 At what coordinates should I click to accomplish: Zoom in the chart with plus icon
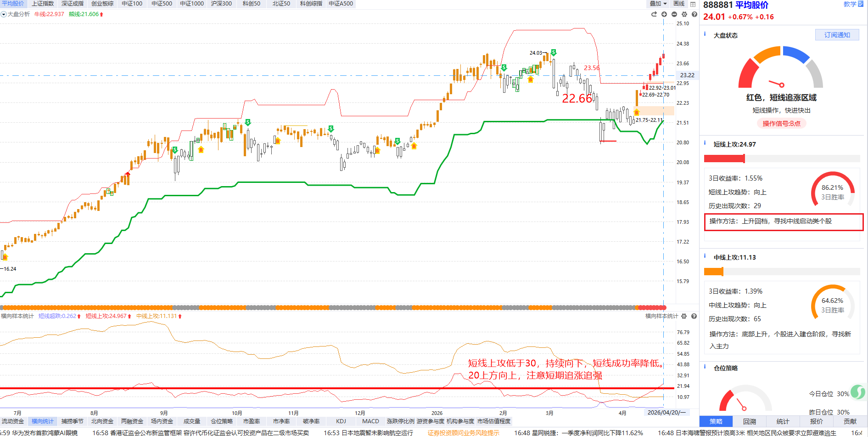[x=664, y=14]
